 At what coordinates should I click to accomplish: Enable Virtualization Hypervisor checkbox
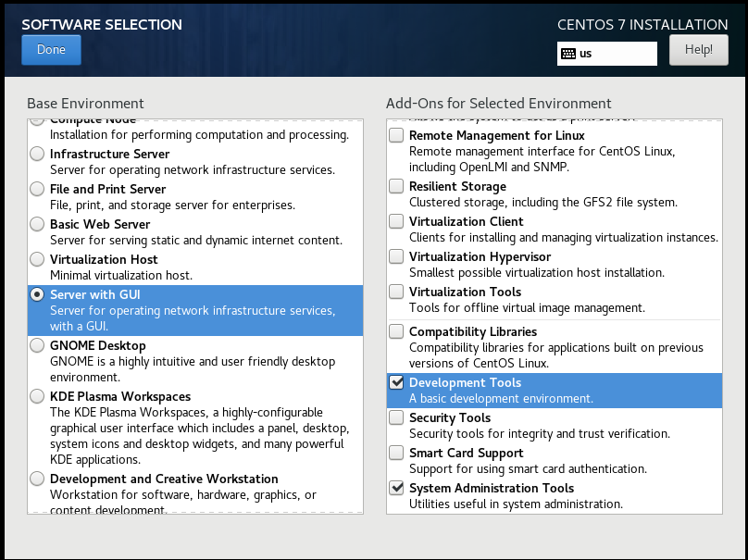(x=396, y=256)
